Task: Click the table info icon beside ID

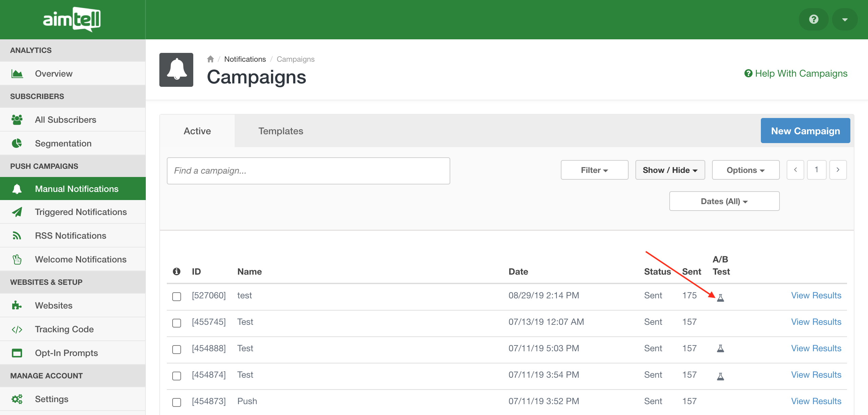Action: pyautogui.click(x=176, y=271)
